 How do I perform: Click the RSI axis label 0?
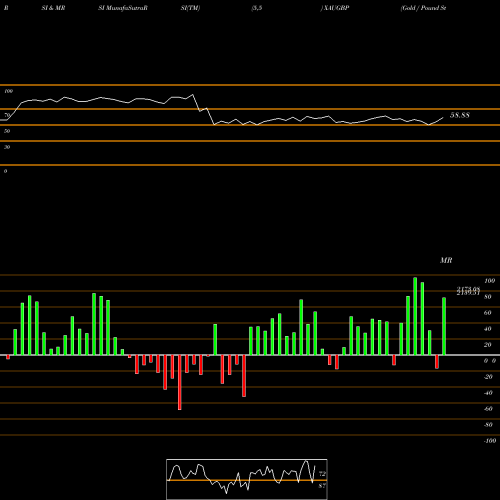[5, 171]
